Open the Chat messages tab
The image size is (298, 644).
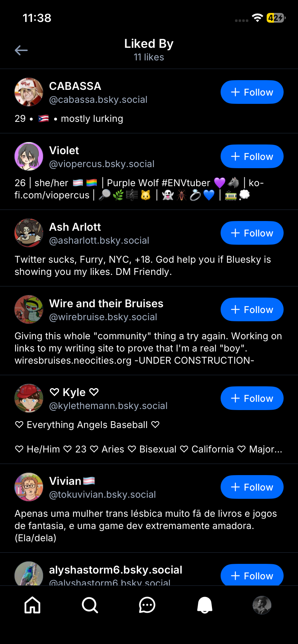click(147, 605)
